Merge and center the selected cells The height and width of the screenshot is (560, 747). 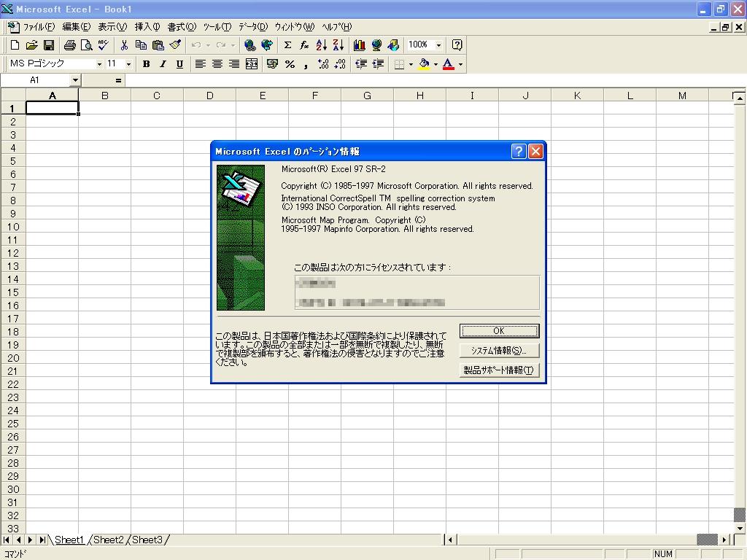[252, 64]
